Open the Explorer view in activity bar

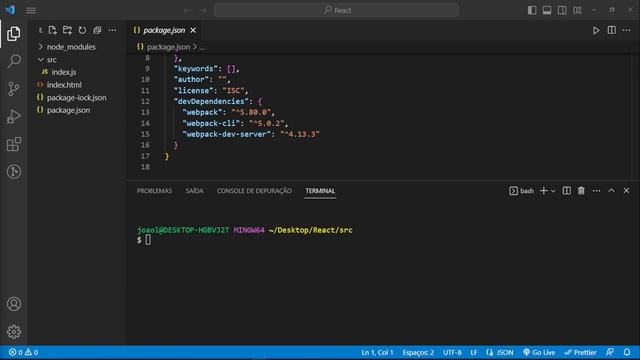coord(13,33)
